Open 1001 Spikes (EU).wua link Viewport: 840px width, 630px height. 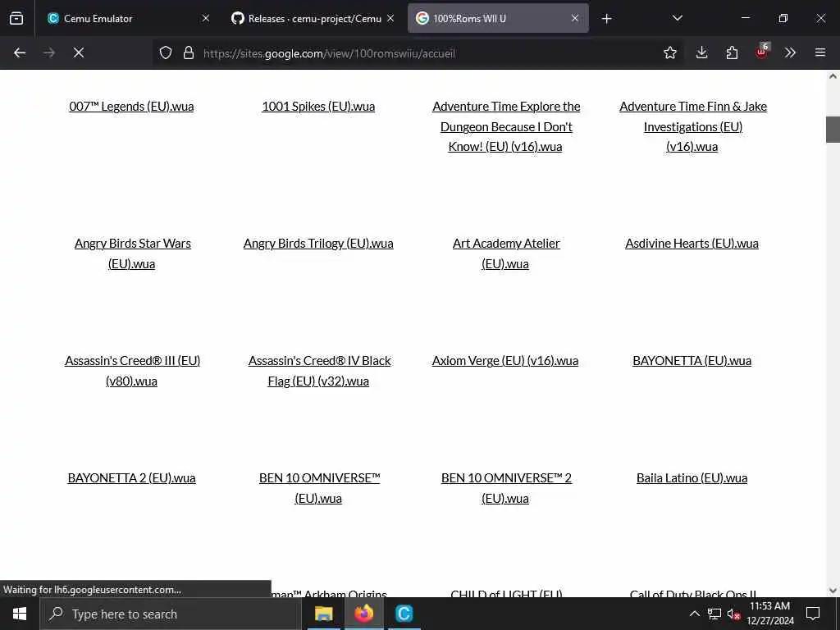[318, 106]
